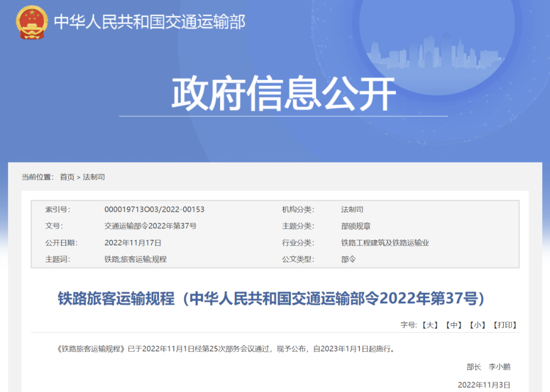
Task: Open the 中华人民共和国交通运输部 header title
Action: coord(150,22)
